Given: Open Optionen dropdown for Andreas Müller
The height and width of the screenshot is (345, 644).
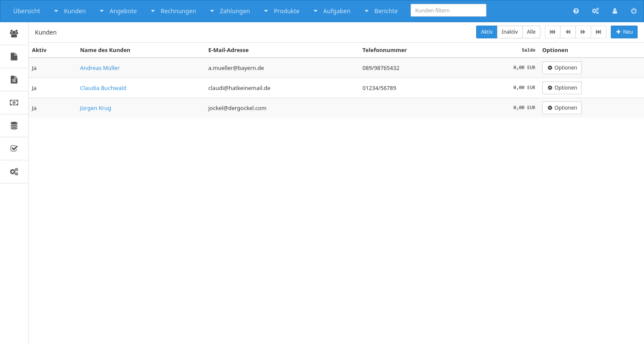Looking at the screenshot, I should point(562,68).
